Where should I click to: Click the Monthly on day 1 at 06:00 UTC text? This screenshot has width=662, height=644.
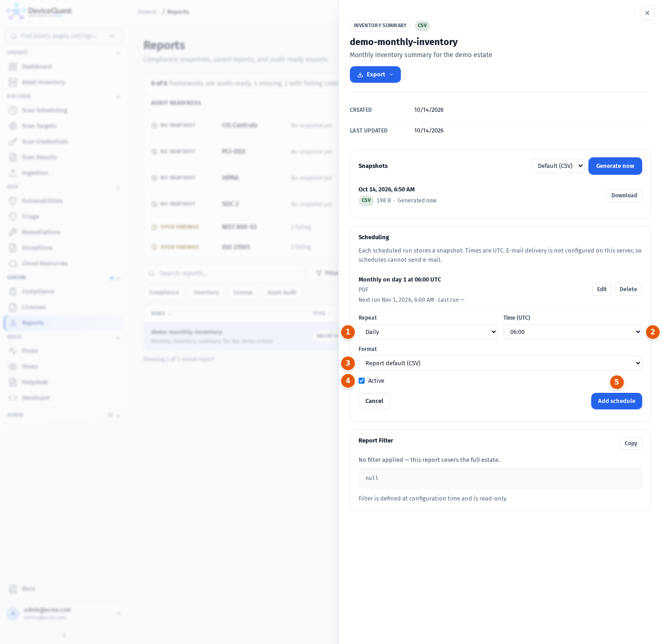399,280
